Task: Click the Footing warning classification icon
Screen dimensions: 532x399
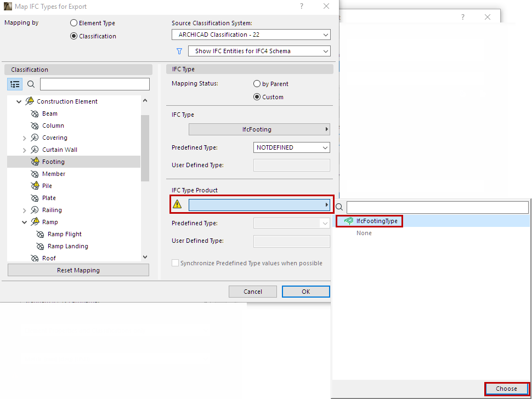Action: [35, 161]
